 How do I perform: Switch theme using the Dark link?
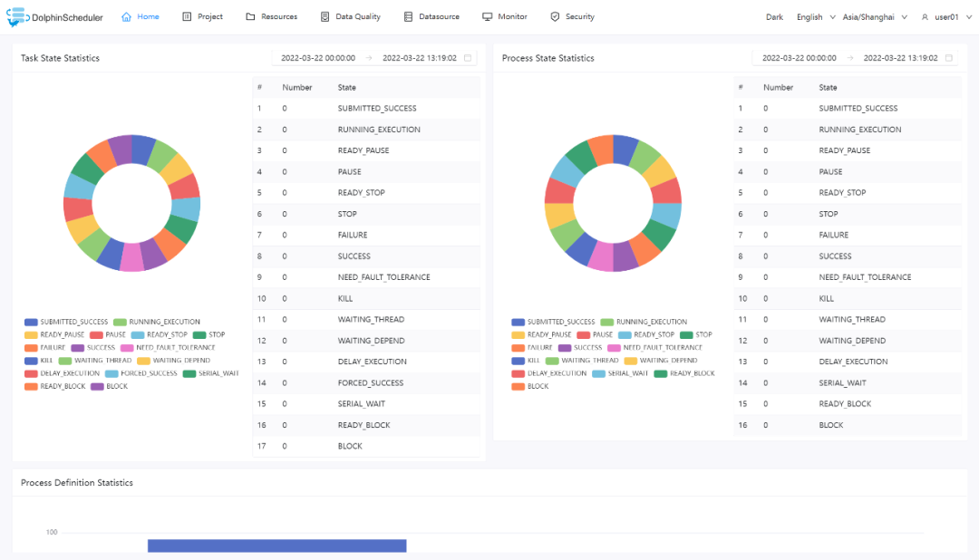pyautogui.click(x=774, y=16)
